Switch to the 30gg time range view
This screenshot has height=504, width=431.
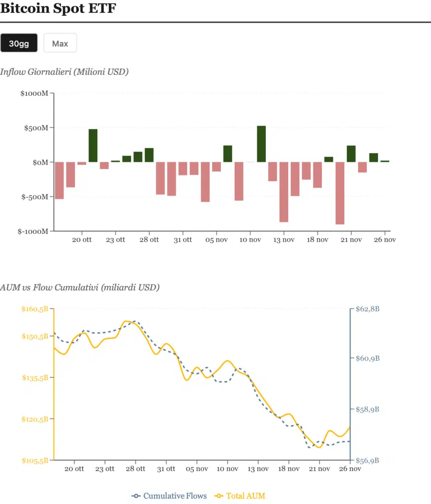point(19,43)
